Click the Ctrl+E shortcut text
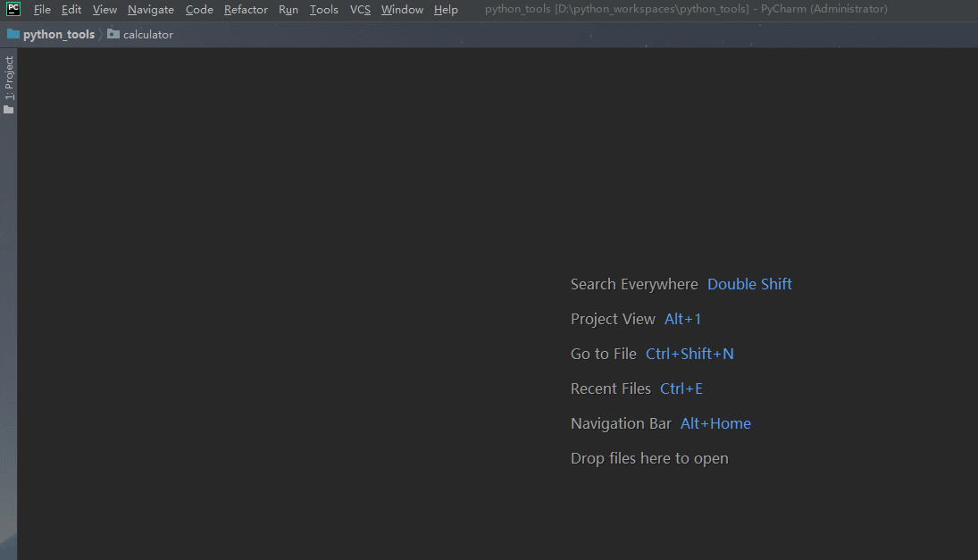Screen dimensions: 978x560 (x=681, y=389)
